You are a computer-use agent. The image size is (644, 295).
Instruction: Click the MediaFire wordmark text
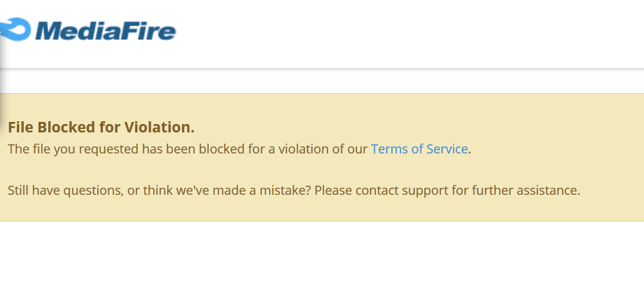pos(106,31)
